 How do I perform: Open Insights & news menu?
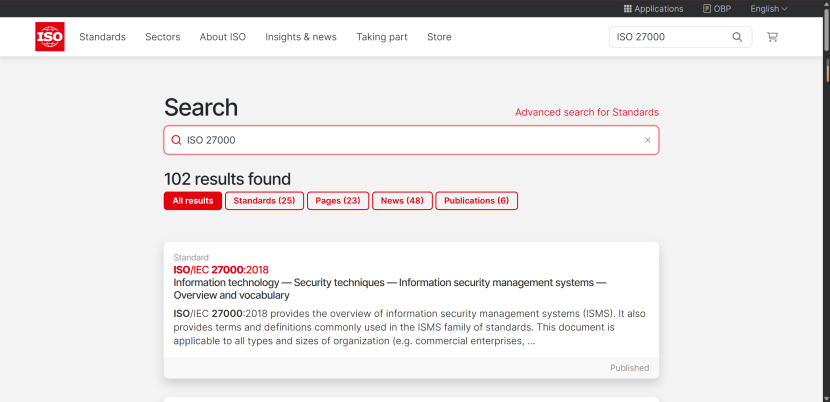300,37
